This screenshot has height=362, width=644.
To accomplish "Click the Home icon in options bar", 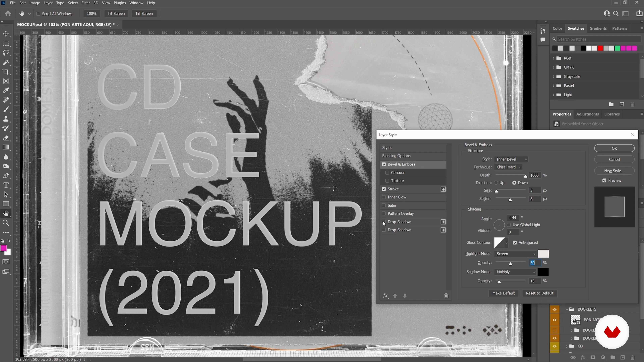I will click(x=8, y=13).
